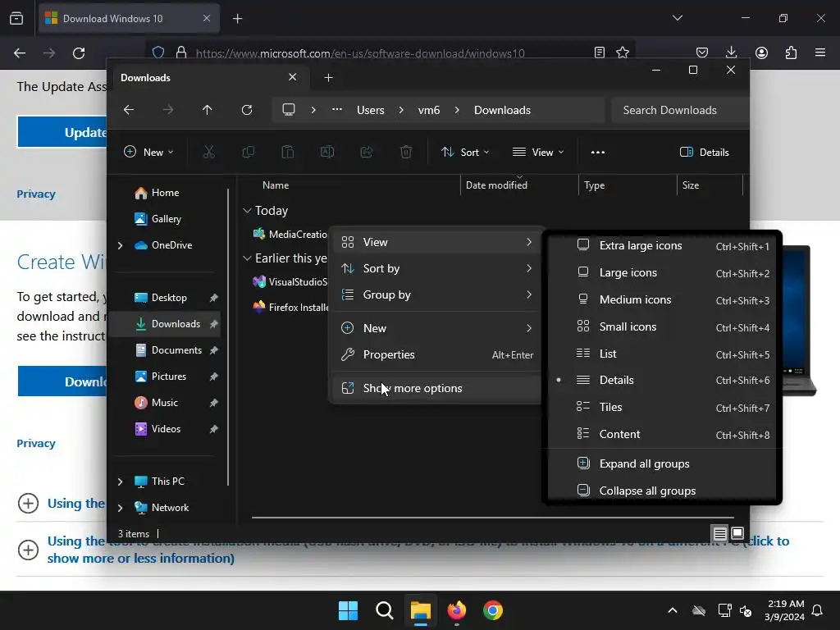Image resolution: width=840 pixels, height=630 pixels.
Task: Select the VisualStudioS file row
Action: tap(290, 282)
